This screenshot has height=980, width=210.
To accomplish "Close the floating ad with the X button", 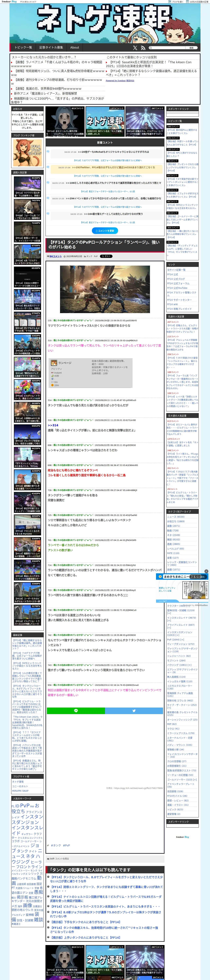I will point(206,571).
